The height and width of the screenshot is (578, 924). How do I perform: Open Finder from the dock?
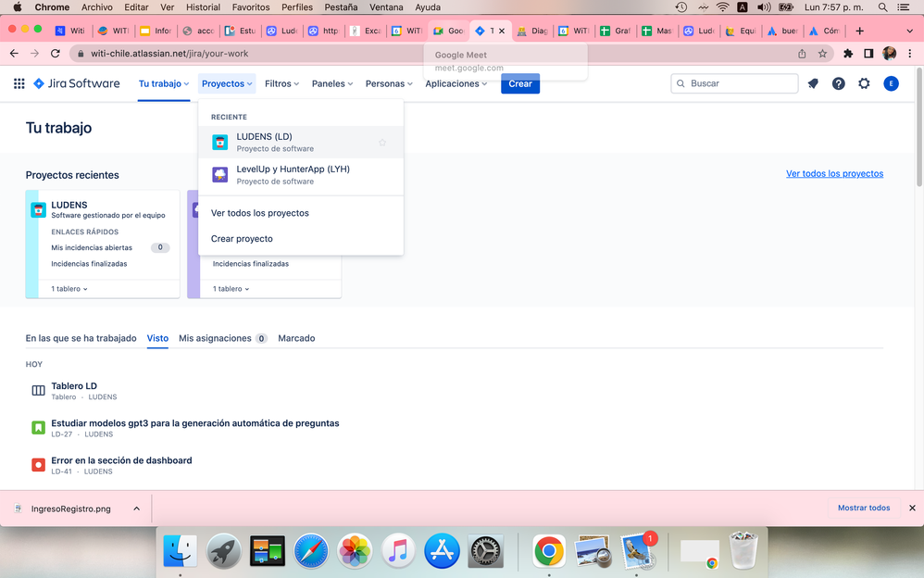[x=180, y=551]
